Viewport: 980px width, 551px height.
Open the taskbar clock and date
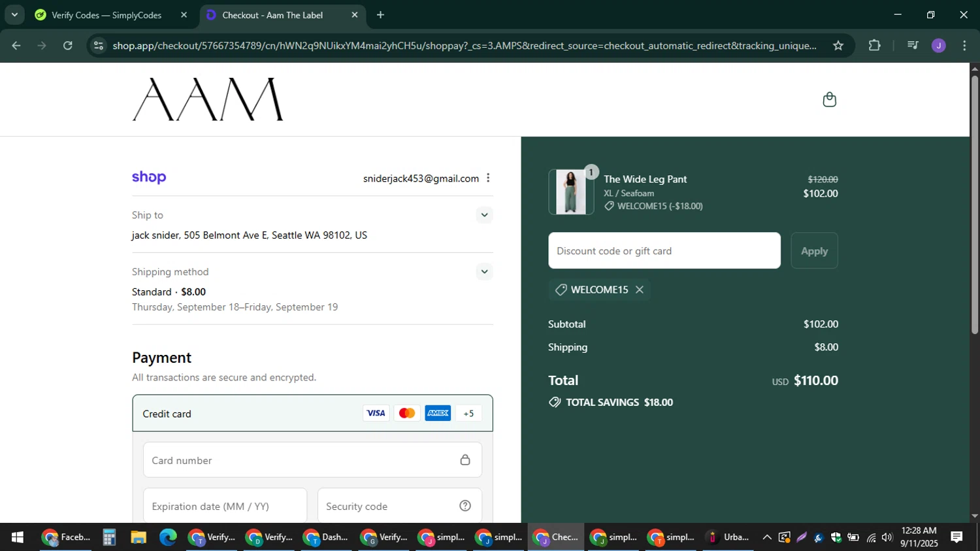point(919,537)
